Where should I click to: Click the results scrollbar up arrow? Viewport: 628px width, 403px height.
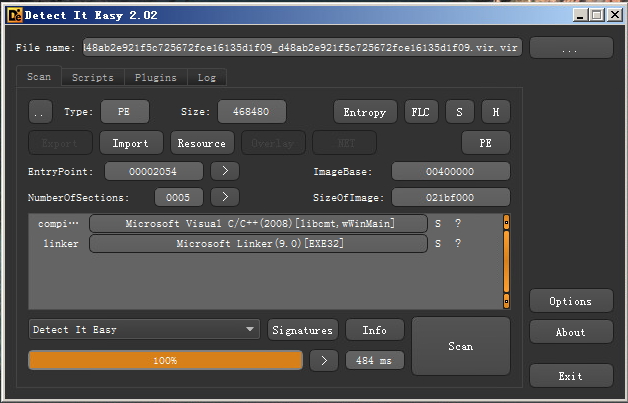[x=506, y=222]
